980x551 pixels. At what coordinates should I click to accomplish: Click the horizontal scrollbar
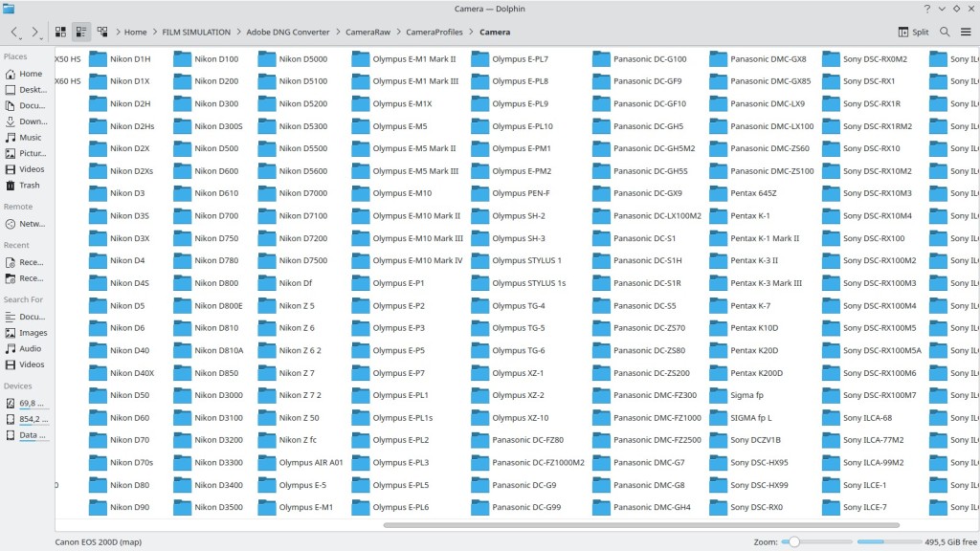click(x=641, y=525)
